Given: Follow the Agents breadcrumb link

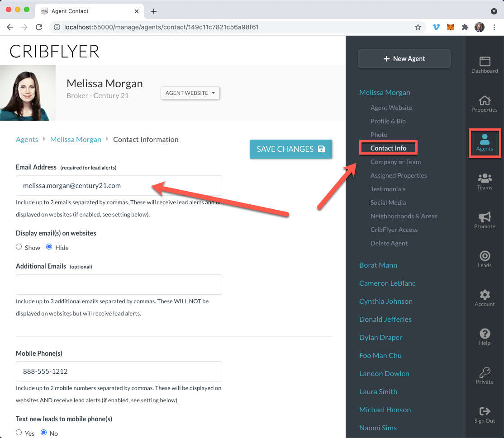Looking at the screenshot, I should coord(27,139).
